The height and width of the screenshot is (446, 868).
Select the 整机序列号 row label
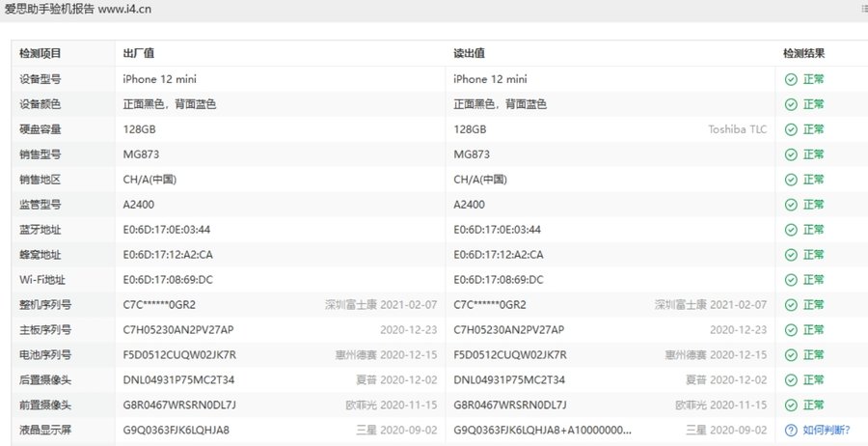point(44,305)
